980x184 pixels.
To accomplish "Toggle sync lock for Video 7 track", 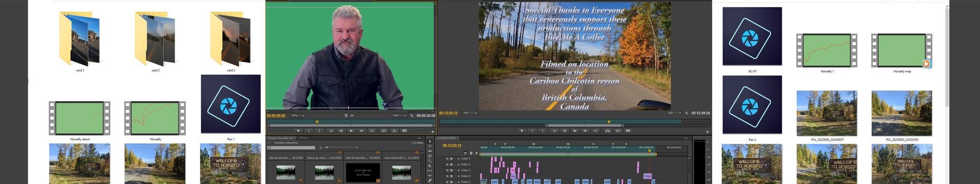I will (451, 158).
